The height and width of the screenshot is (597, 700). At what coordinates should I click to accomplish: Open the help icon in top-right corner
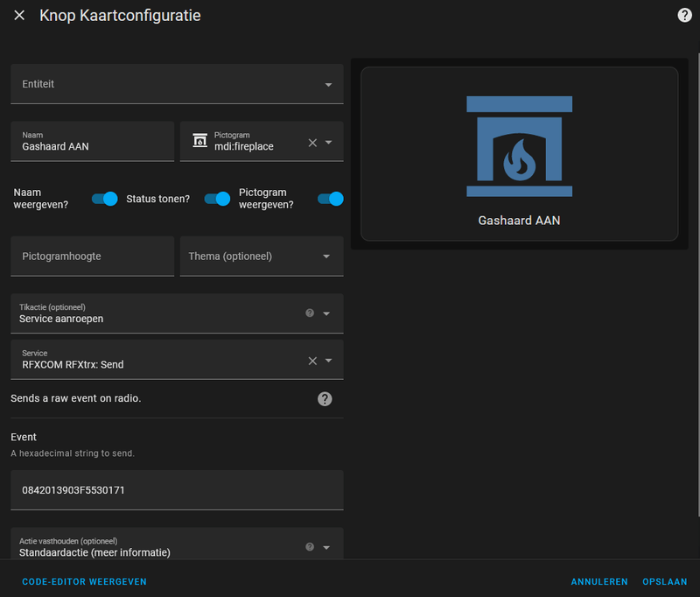(684, 16)
